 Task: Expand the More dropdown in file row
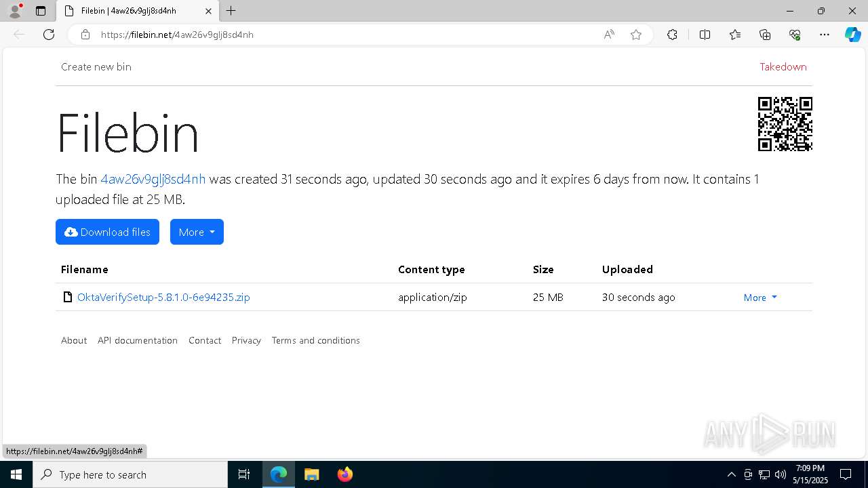(x=760, y=298)
